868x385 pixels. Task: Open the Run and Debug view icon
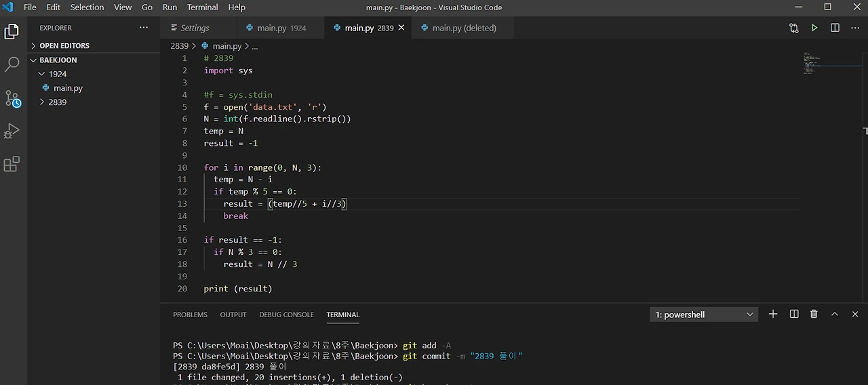(x=12, y=131)
